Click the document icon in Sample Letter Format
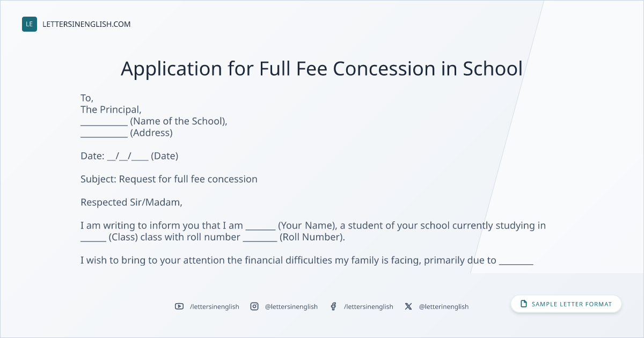Viewport: 644px width, 338px height. (x=524, y=304)
